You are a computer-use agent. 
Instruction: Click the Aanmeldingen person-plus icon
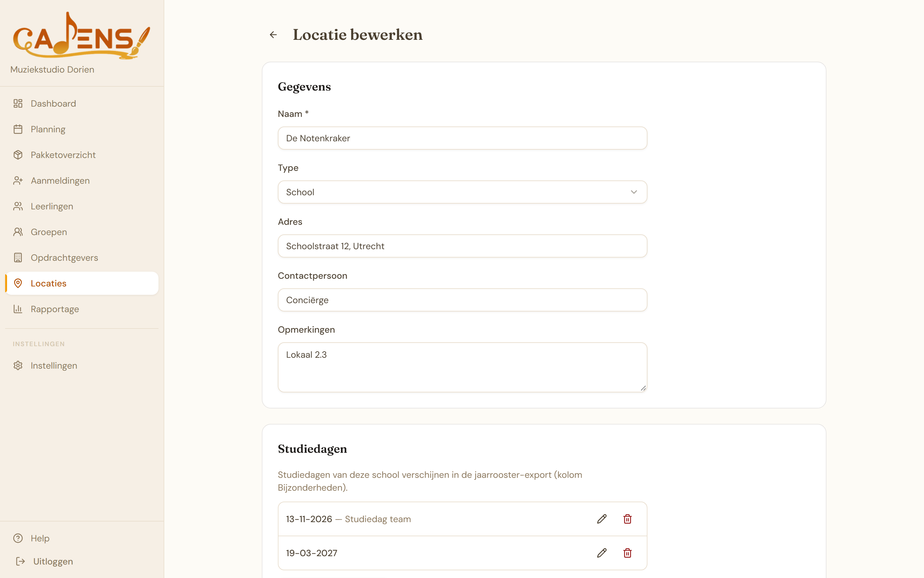(18, 180)
